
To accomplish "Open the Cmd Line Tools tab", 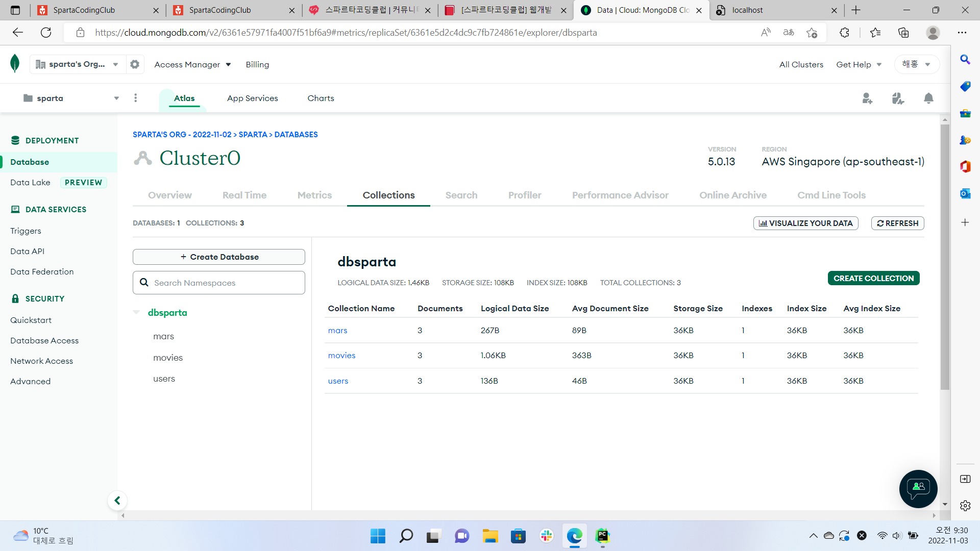I will (x=831, y=195).
